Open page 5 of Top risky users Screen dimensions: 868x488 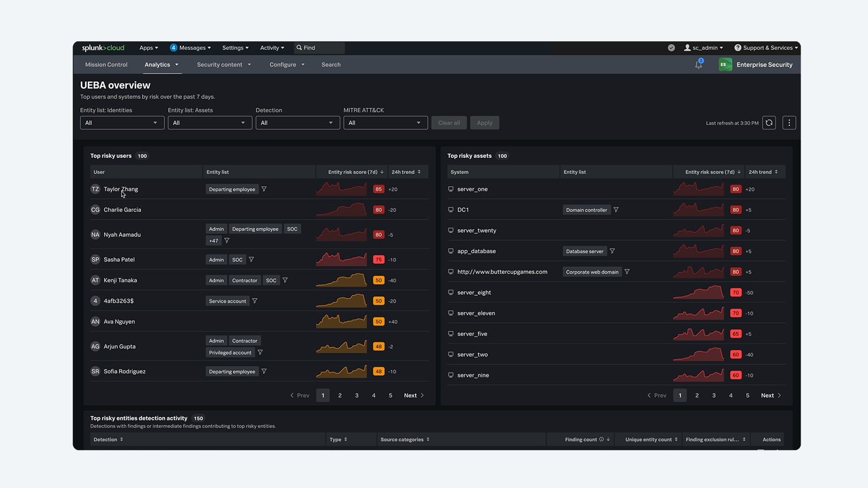click(x=391, y=396)
